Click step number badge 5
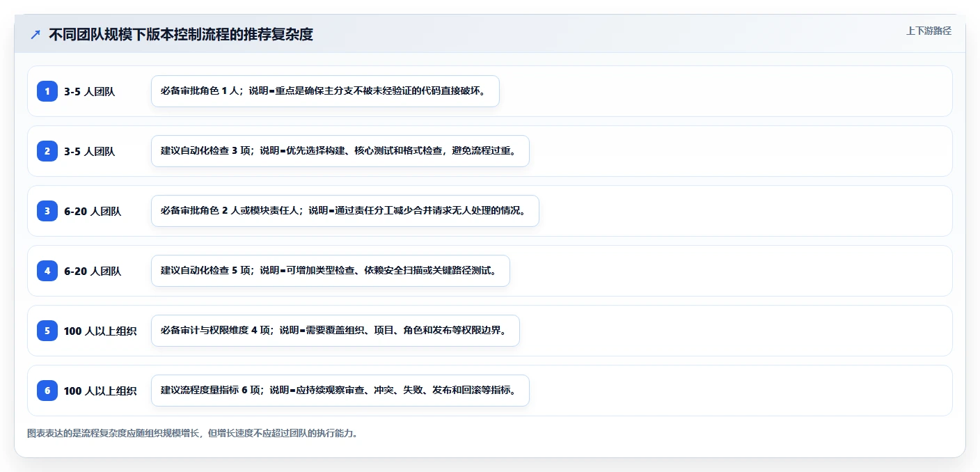The width and height of the screenshot is (980, 472). 47,331
